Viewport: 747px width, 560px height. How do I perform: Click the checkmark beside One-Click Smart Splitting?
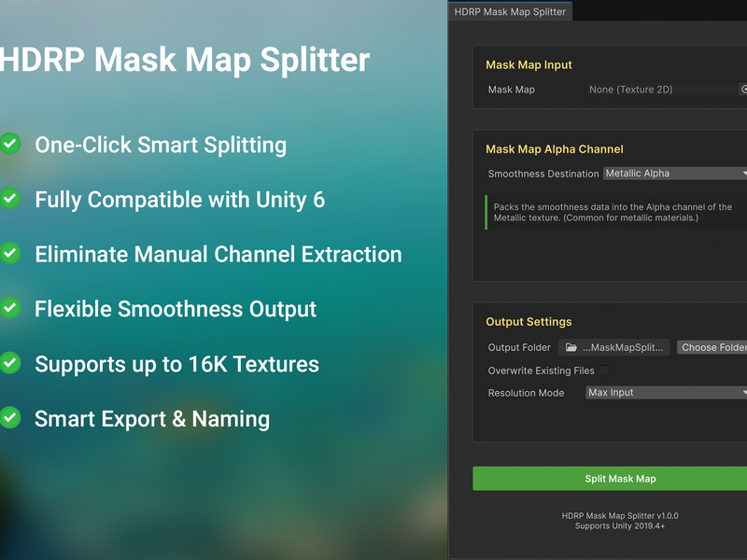(9, 144)
